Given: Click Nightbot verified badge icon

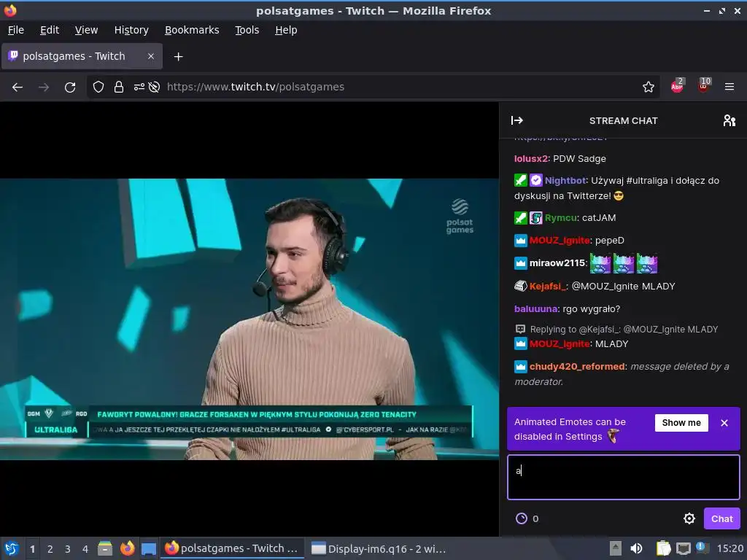Looking at the screenshot, I should click(536, 181).
